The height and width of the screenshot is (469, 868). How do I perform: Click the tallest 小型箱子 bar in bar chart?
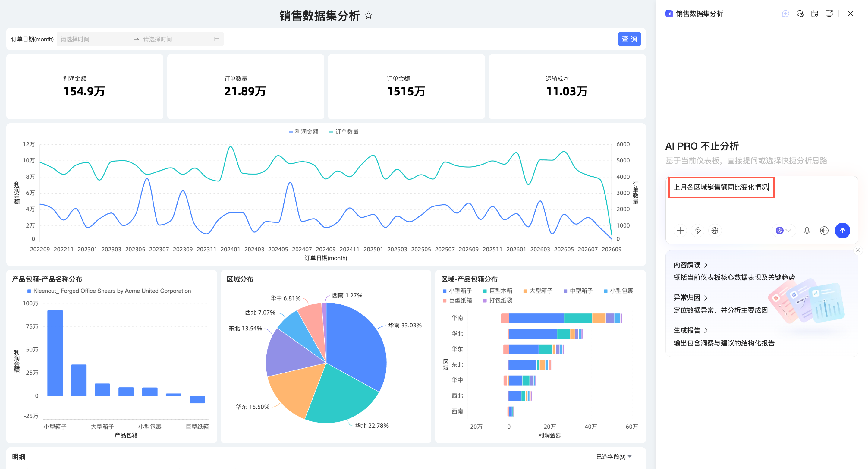coord(55,353)
